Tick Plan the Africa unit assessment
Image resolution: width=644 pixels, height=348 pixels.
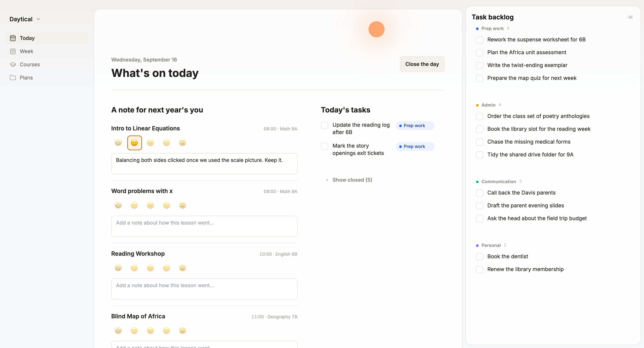coord(480,53)
